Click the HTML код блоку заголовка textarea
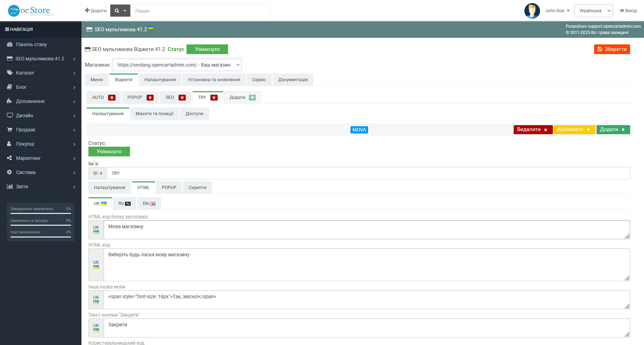The height and width of the screenshot is (345, 644). click(x=367, y=230)
